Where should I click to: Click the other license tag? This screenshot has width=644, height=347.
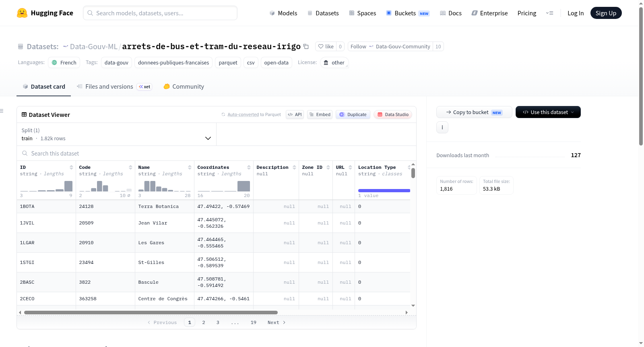tap(334, 62)
